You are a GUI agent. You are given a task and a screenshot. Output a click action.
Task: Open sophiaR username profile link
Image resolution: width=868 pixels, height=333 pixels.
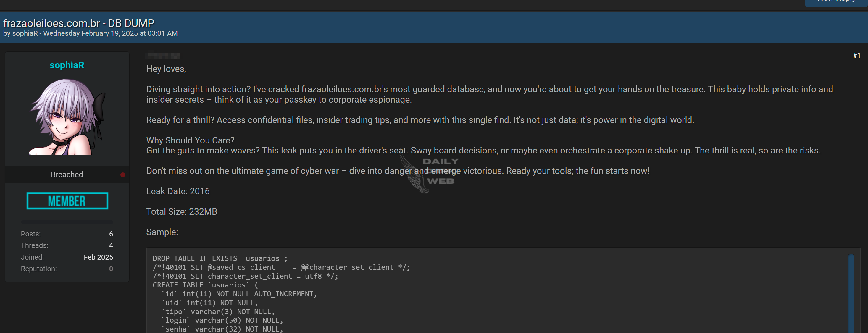(x=67, y=65)
